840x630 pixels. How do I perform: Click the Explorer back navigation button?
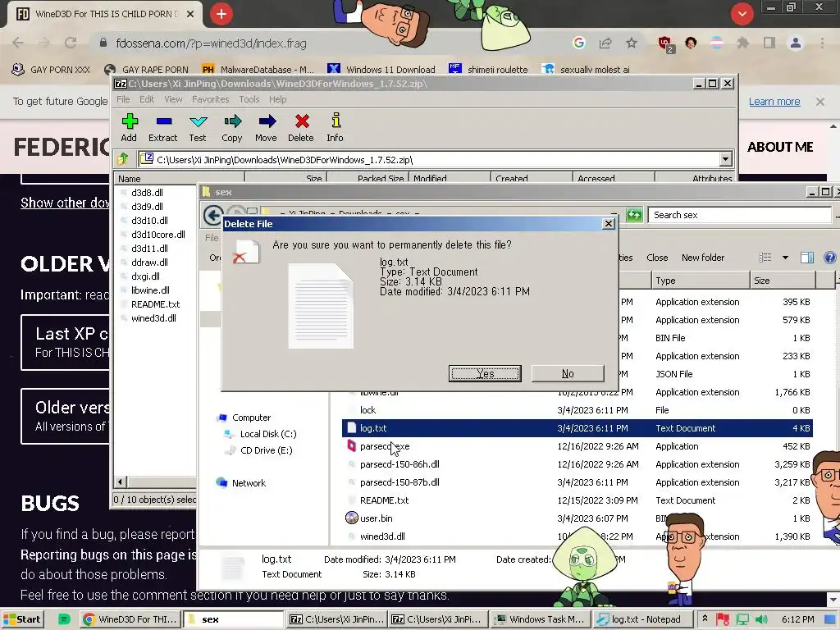point(213,216)
